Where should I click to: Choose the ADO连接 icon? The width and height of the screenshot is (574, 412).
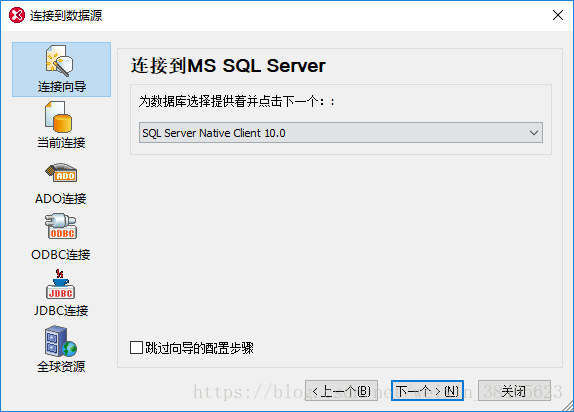pos(61,183)
